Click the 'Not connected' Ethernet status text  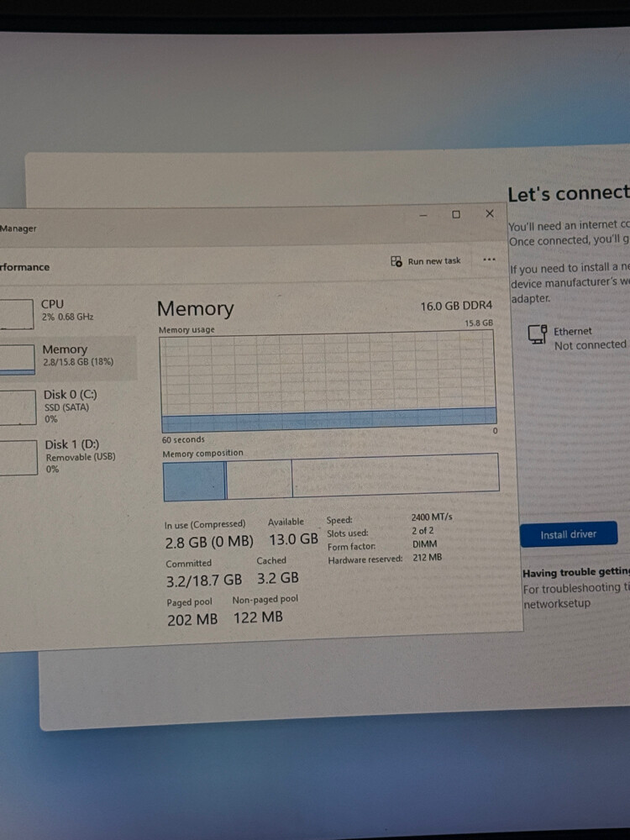click(590, 345)
